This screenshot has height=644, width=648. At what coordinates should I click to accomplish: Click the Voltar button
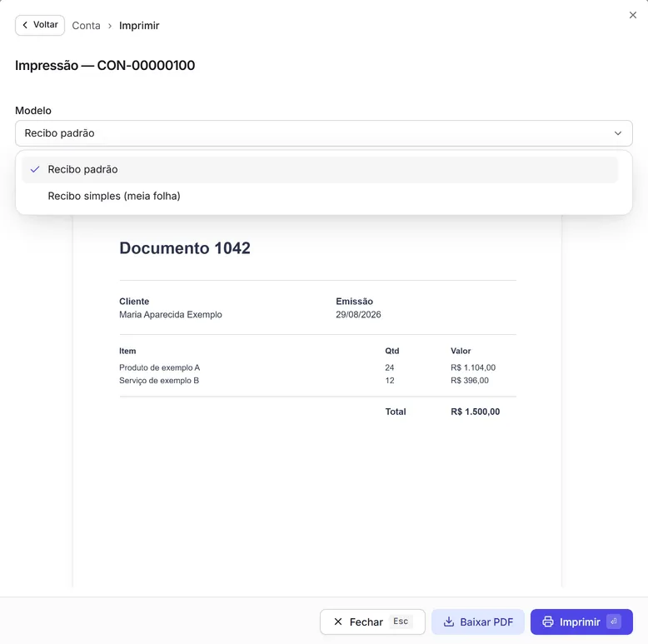click(40, 25)
